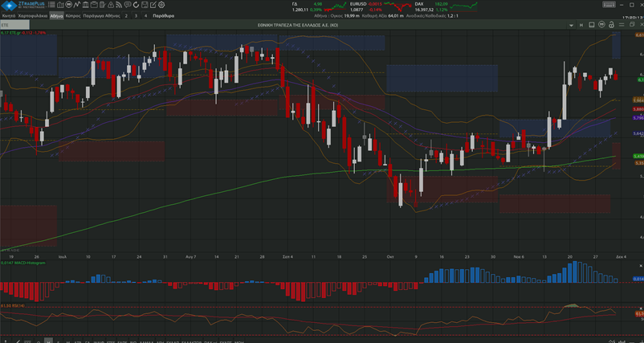Click the ETE symbol input field

tap(24, 26)
